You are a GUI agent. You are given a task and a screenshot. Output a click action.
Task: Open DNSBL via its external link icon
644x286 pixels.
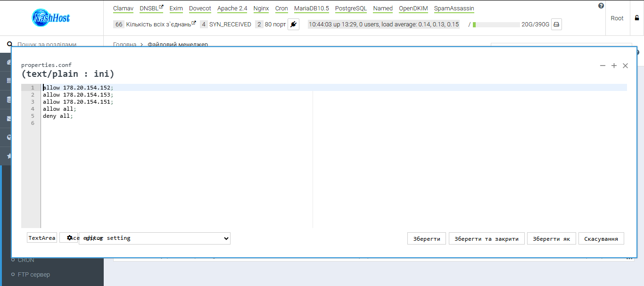click(x=160, y=6)
